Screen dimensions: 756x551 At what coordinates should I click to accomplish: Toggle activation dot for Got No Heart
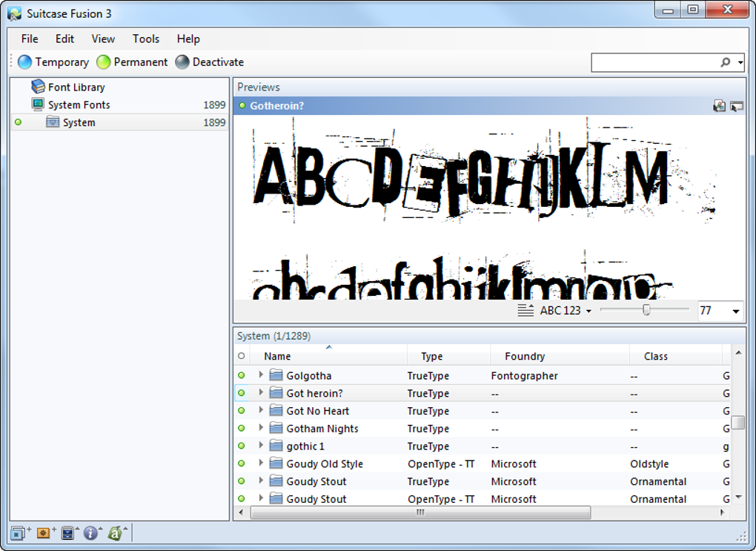[x=241, y=411]
